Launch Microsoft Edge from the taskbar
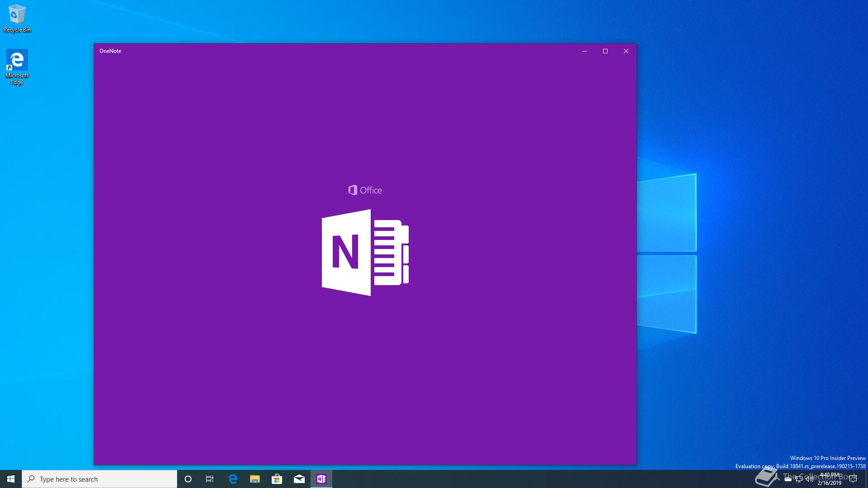Viewport: 868px width, 488px height. (x=233, y=479)
